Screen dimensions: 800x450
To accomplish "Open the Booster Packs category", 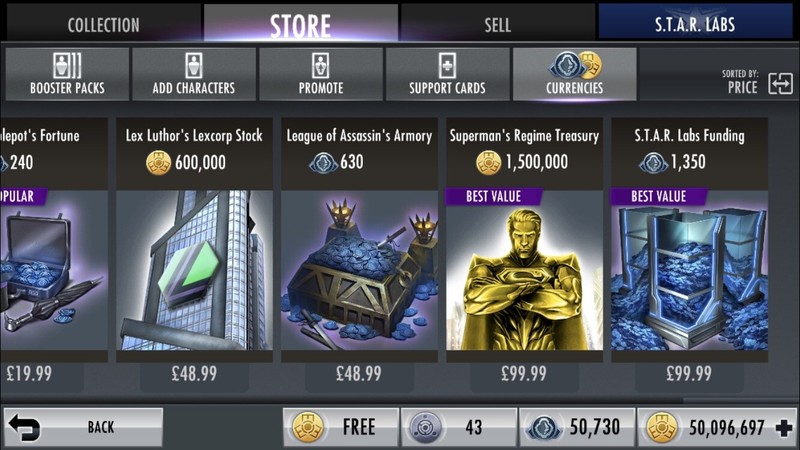I will point(67,74).
